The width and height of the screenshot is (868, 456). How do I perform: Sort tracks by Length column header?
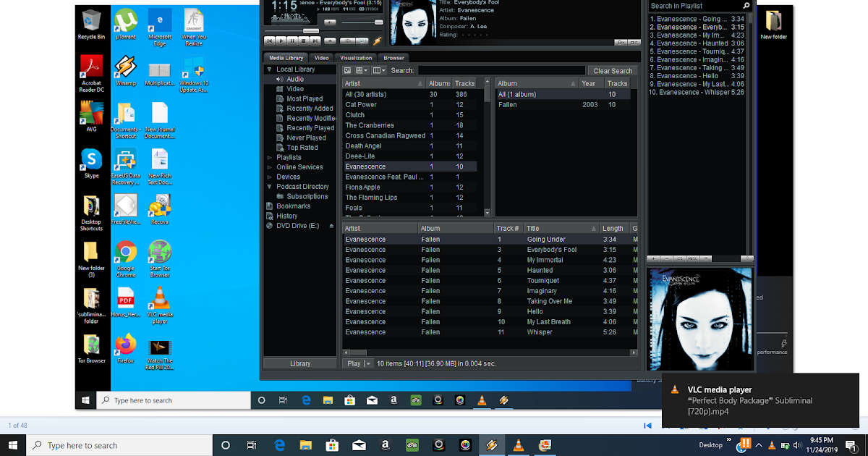pos(614,228)
